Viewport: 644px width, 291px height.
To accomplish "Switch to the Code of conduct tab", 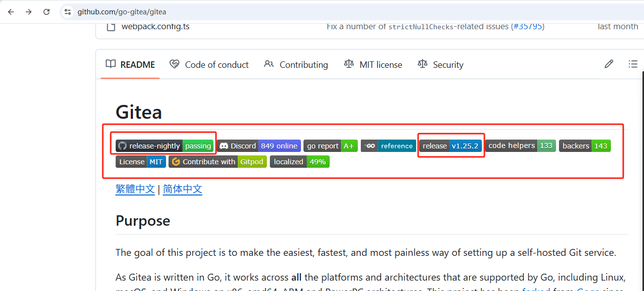I will pyautogui.click(x=209, y=65).
